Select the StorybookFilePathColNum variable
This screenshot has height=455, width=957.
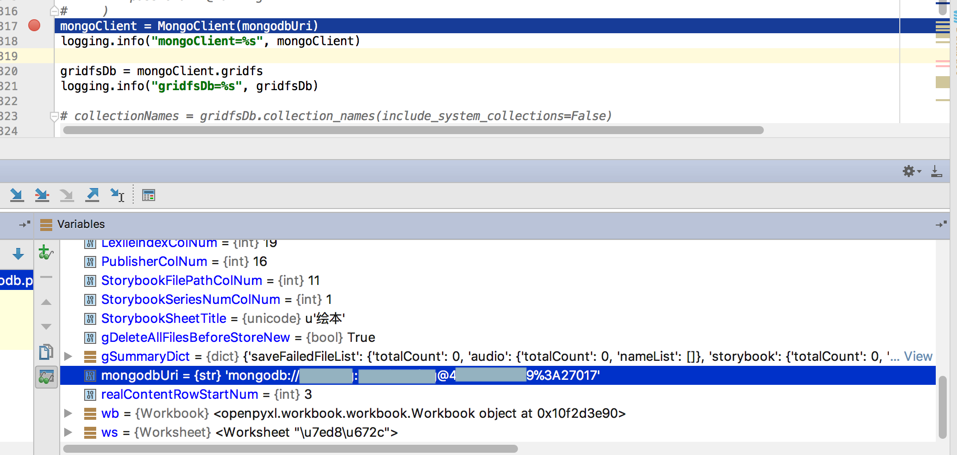[498, 280]
